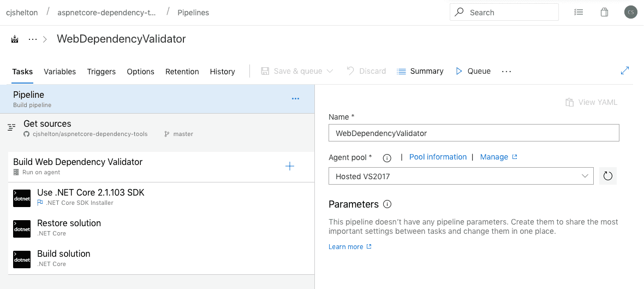Click the Run on agent server icon
644x289 pixels.
coord(16,172)
